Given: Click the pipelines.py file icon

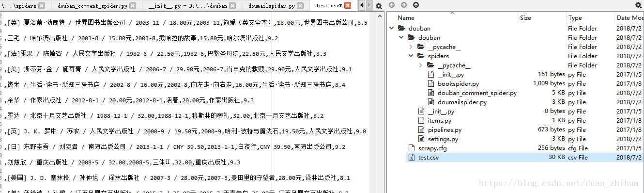Looking at the screenshot, I should [x=421, y=129].
